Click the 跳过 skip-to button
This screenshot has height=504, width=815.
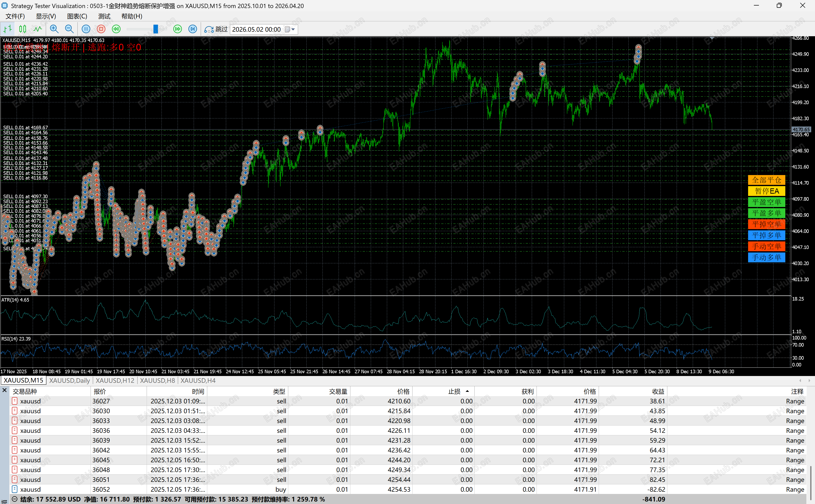click(x=216, y=29)
